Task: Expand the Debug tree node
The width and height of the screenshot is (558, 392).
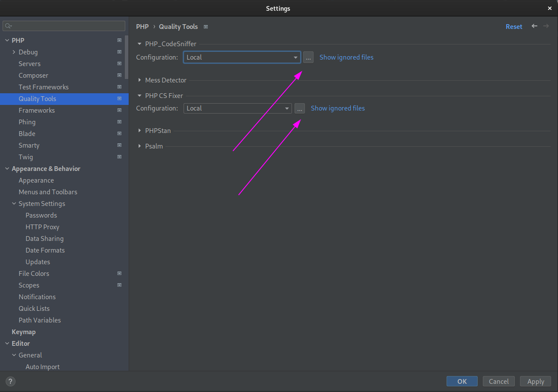Action: point(14,52)
